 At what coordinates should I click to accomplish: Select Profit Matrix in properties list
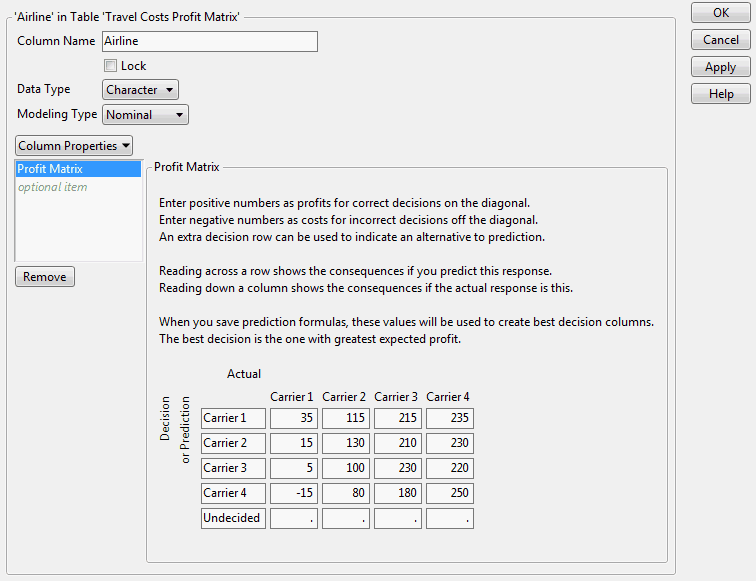tap(78, 169)
